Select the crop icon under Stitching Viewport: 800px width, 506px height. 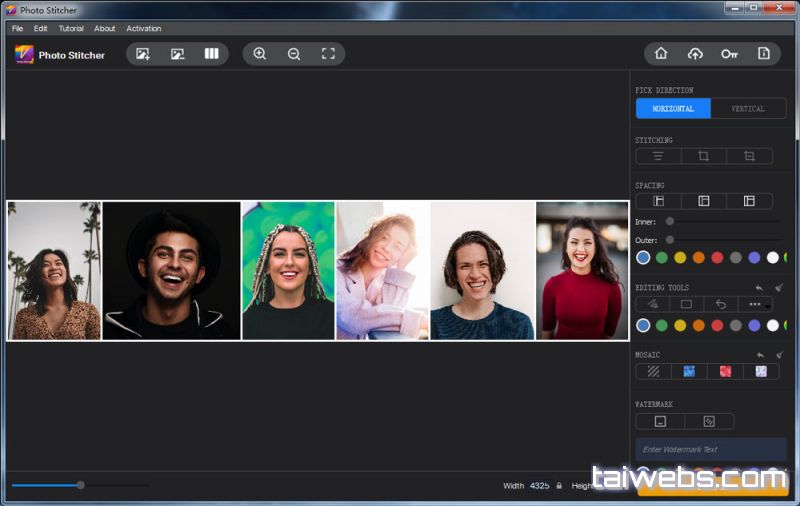coord(703,156)
